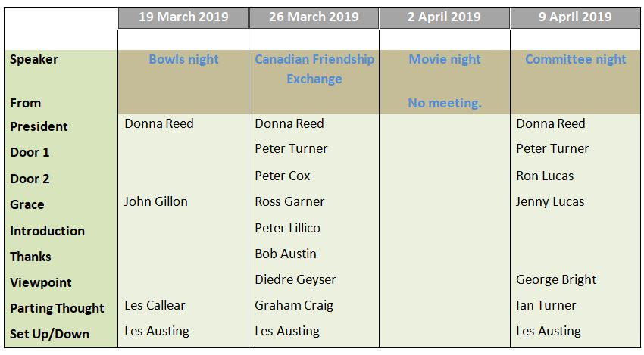
Task: Select the 26 March 2019 column header
Action: pos(314,17)
